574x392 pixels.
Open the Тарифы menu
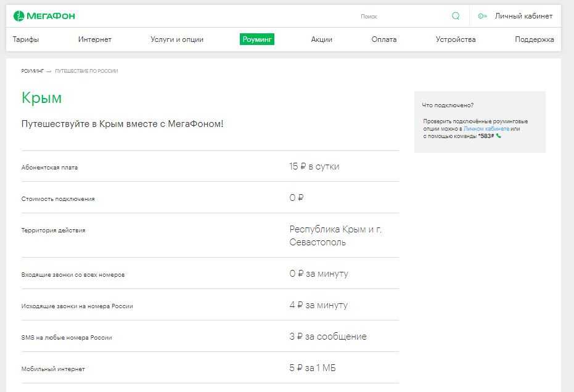26,39
